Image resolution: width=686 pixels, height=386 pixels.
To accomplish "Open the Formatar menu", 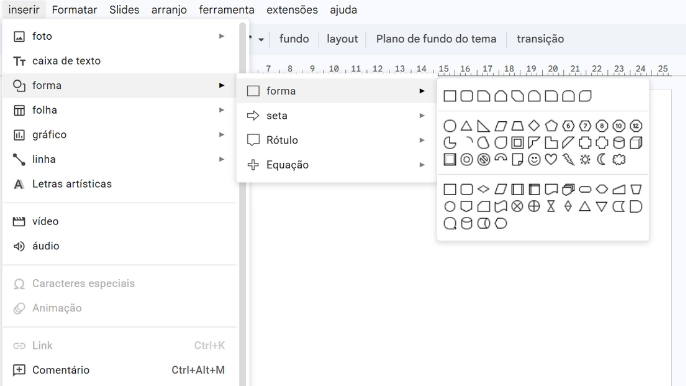I will click(74, 10).
